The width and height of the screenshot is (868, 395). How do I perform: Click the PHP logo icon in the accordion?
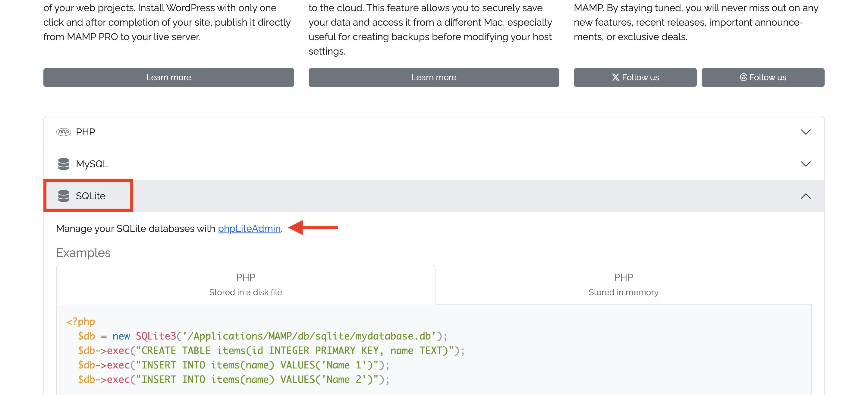pyautogui.click(x=63, y=132)
